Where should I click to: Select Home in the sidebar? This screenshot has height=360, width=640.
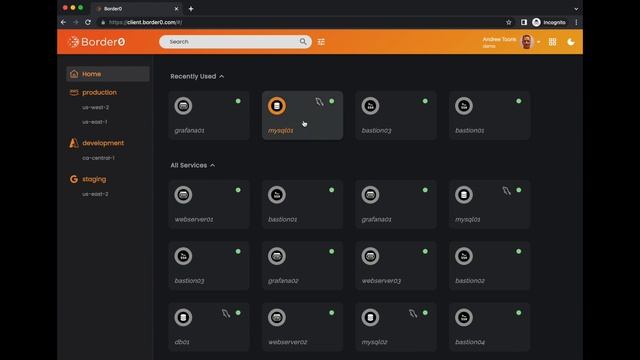pyautogui.click(x=108, y=74)
